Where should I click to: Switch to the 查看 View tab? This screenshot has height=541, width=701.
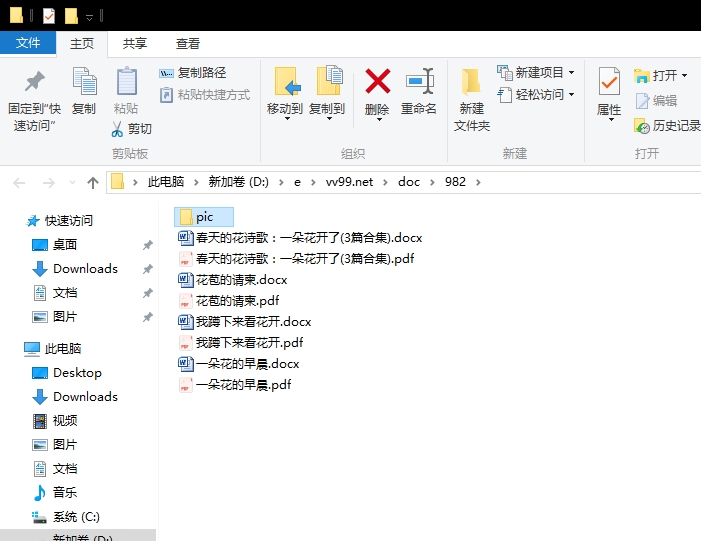pyautogui.click(x=187, y=44)
